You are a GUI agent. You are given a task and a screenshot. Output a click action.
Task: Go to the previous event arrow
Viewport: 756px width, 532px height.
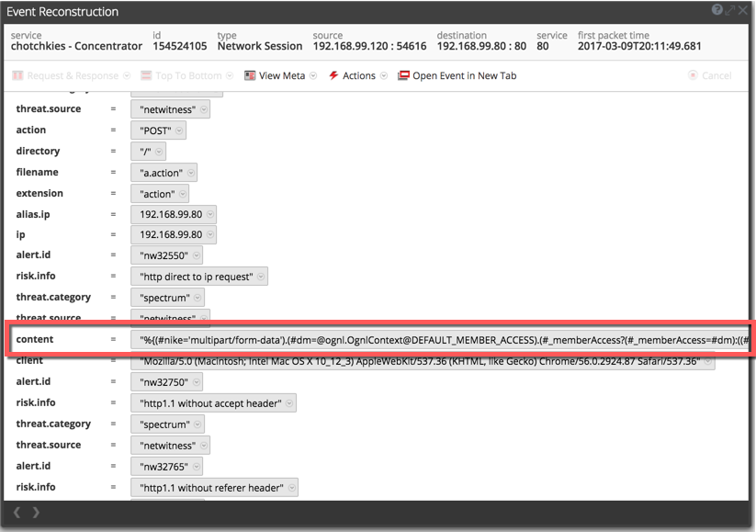point(17,513)
